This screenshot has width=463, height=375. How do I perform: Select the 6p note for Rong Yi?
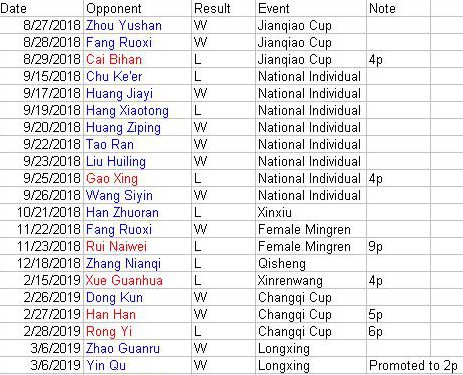pos(399,331)
